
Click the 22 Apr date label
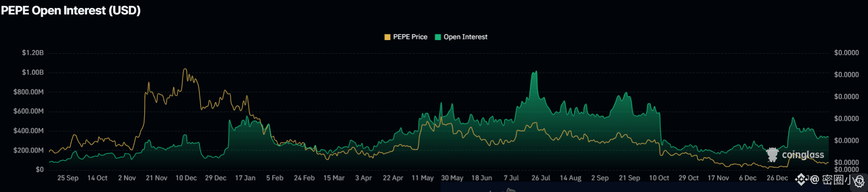393,178
